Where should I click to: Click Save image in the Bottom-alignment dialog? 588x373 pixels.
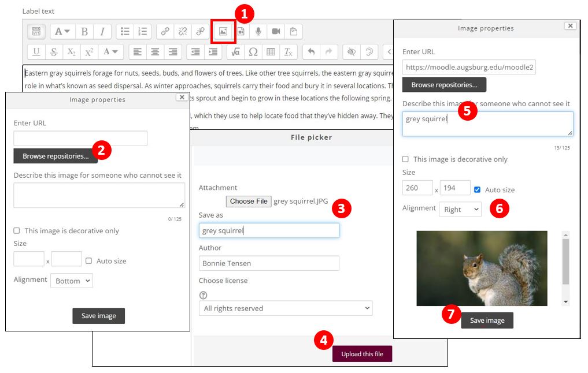(99, 316)
